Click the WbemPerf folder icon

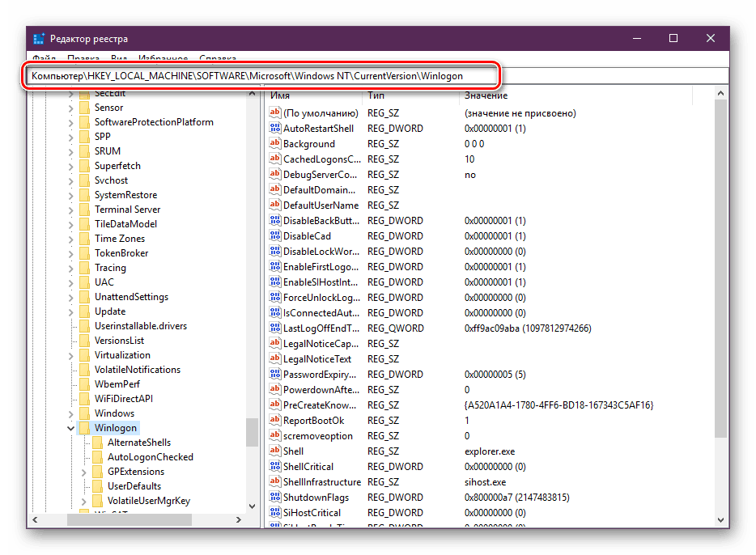84,384
